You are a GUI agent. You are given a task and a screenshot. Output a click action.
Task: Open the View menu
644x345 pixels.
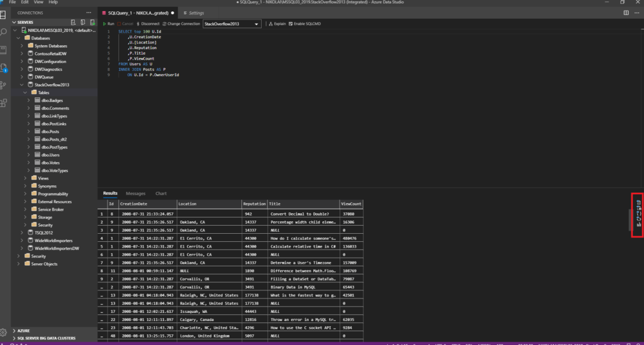(38, 2)
